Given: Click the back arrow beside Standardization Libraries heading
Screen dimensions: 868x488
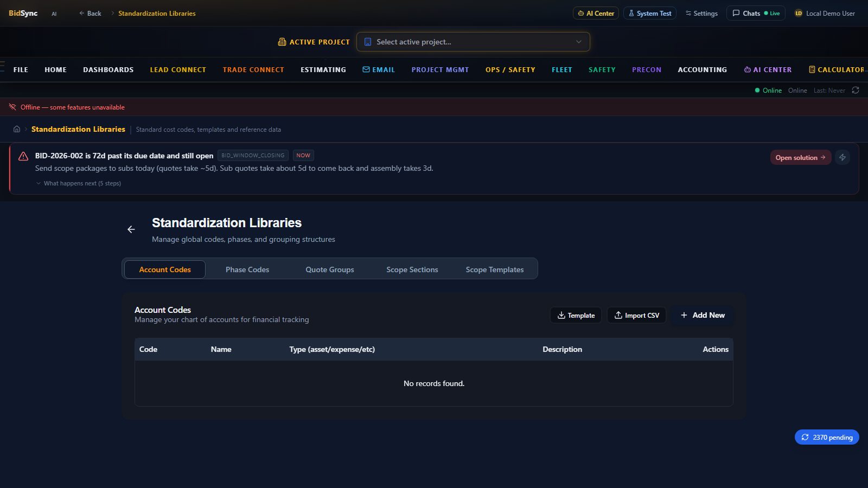Looking at the screenshot, I should pyautogui.click(x=131, y=229).
